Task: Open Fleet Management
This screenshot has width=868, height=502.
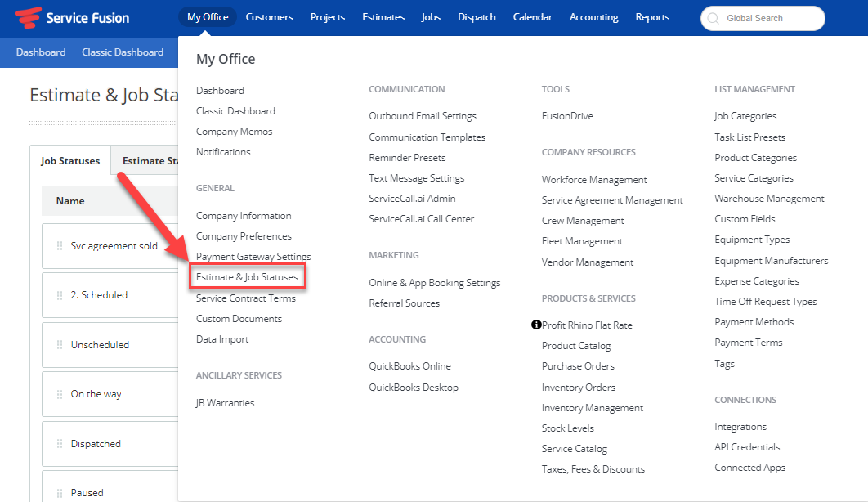Action: click(x=582, y=241)
